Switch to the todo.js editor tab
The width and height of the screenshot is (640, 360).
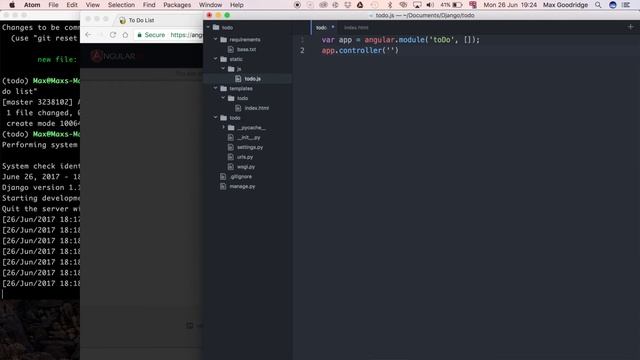pyautogui.click(x=321, y=27)
